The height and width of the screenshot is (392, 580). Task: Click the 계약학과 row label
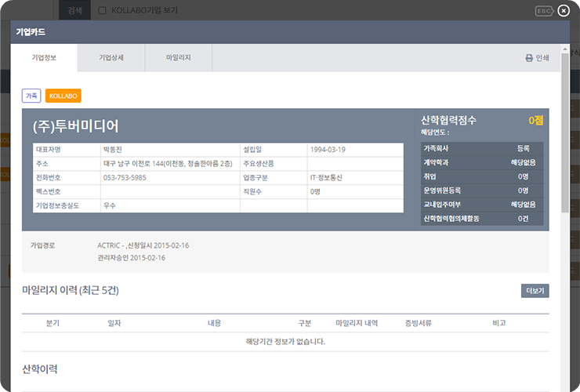coord(436,162)
